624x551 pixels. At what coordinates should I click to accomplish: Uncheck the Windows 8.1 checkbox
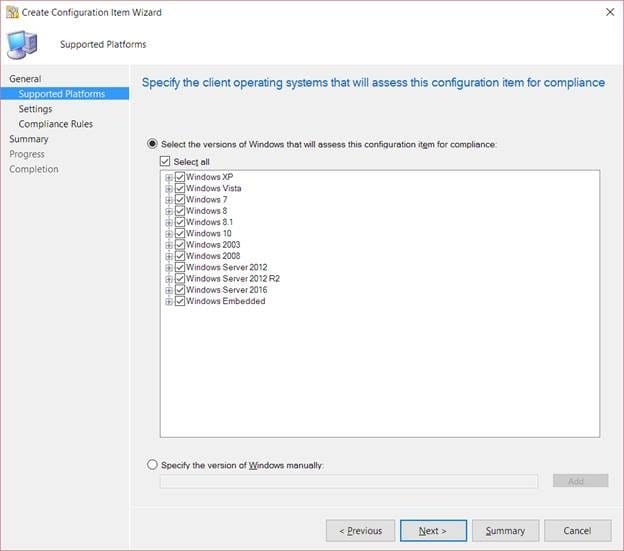pos(180,222)
